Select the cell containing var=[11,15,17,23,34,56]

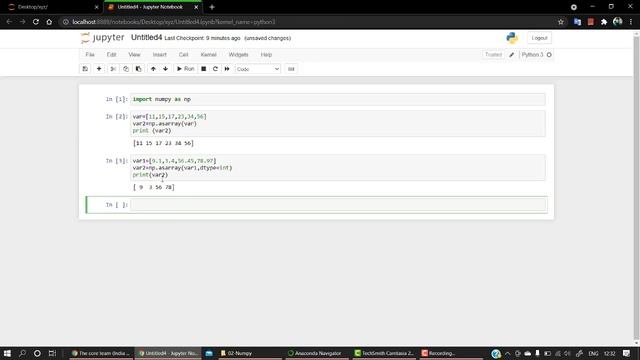point(338,124)
